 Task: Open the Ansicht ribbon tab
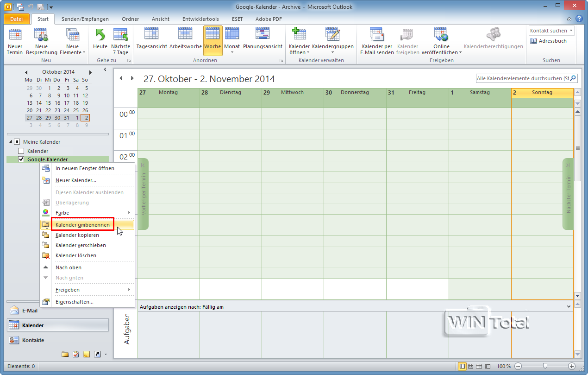click(161, 19)
